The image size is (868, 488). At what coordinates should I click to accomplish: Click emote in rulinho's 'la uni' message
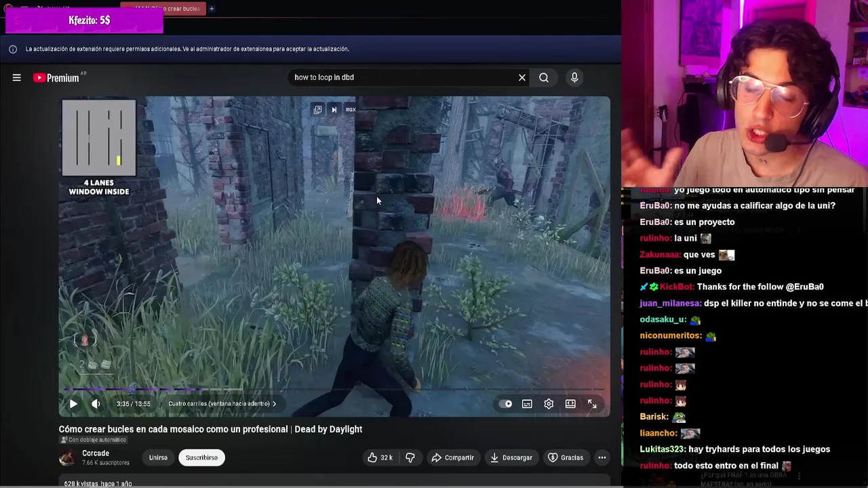click(x=706, y=239)
